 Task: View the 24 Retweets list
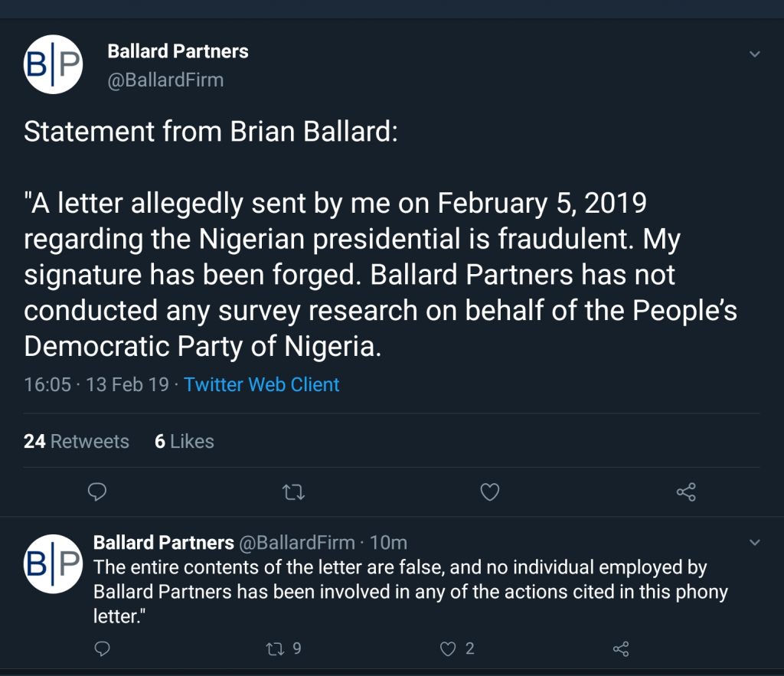[x=77, y=441]
